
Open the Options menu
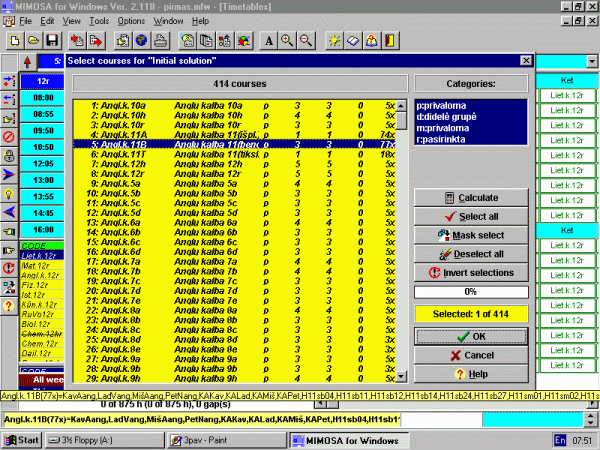pos(131,20)
